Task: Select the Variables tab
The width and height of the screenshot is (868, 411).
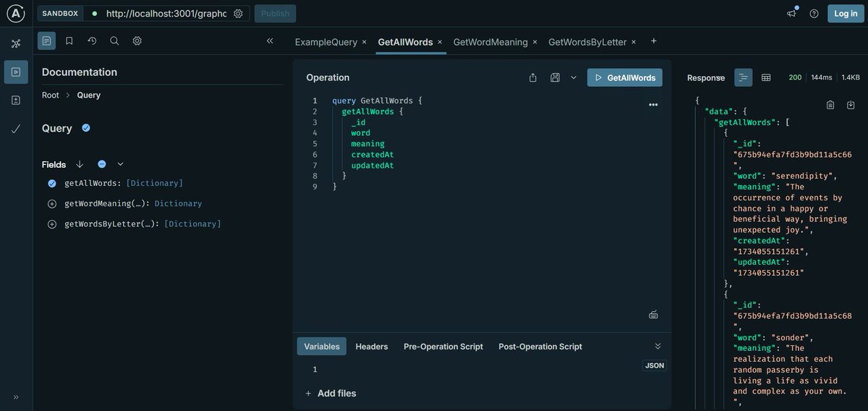Action: pos(322,347)
